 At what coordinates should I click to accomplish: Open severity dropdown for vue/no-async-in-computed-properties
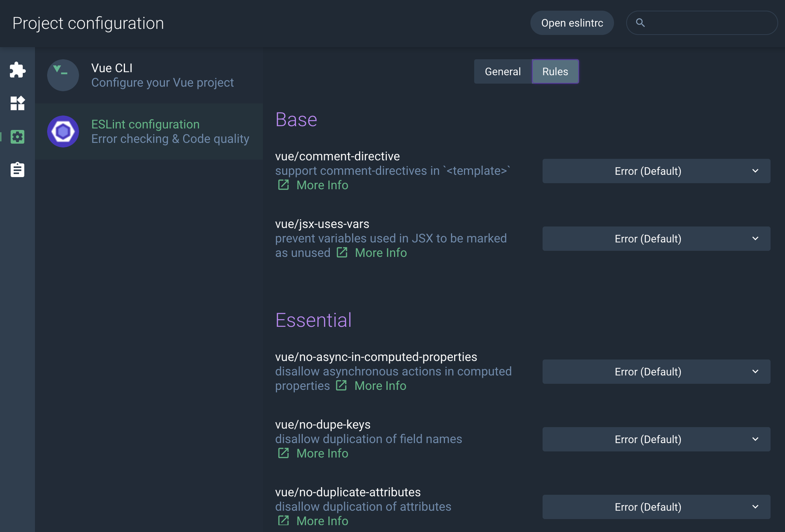656,371
